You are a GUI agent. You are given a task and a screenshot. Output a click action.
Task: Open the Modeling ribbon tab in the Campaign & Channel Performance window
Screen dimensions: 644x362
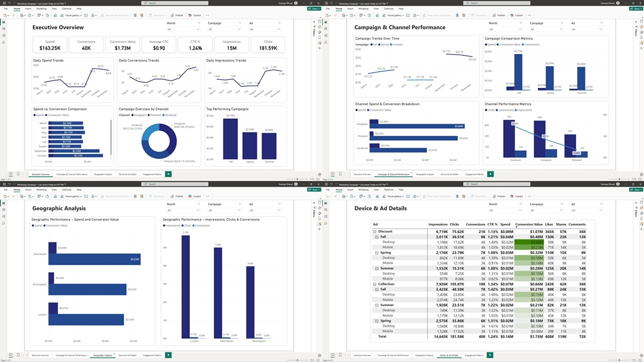363,9
